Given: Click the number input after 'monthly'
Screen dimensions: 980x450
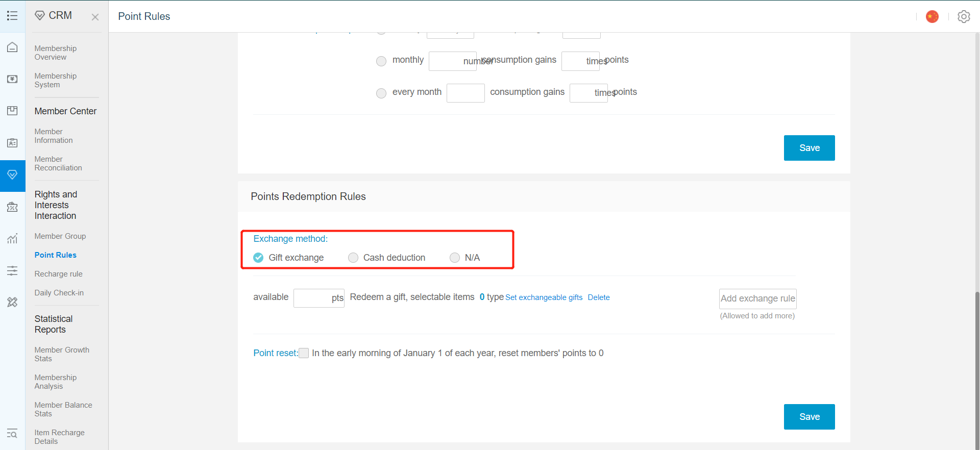Looking at the screenshot, I should point(453,61).
